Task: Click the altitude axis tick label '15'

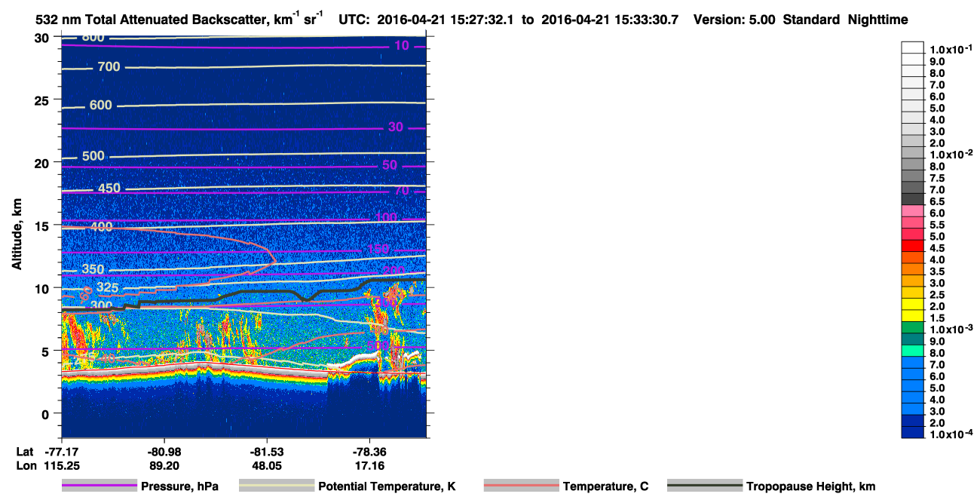Action: tap(42, 225)
